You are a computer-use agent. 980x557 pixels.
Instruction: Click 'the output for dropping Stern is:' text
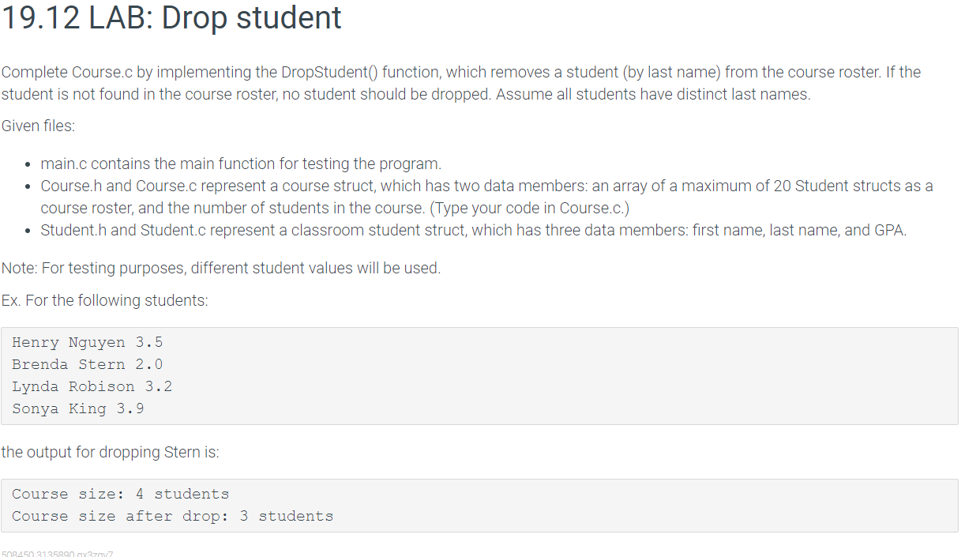click(111, 453)
